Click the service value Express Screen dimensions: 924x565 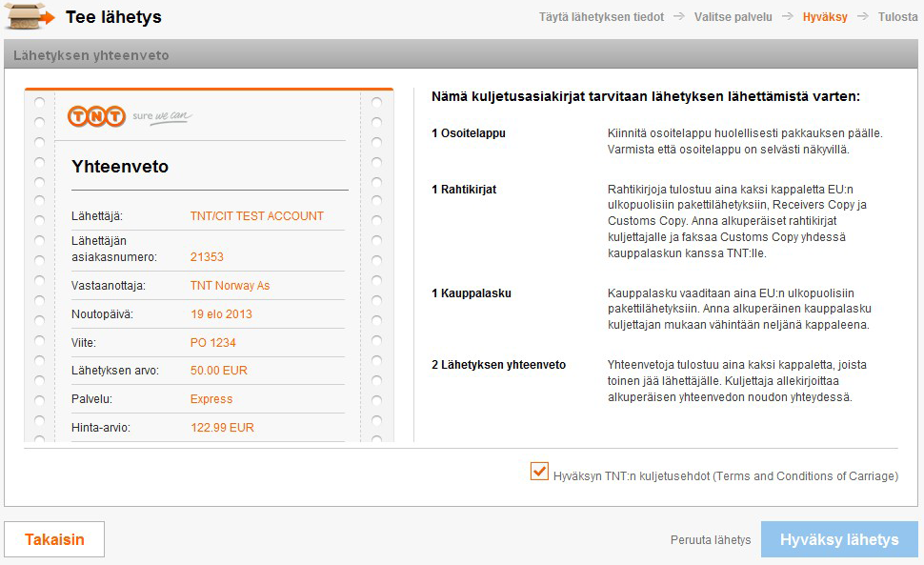[211, 399]
